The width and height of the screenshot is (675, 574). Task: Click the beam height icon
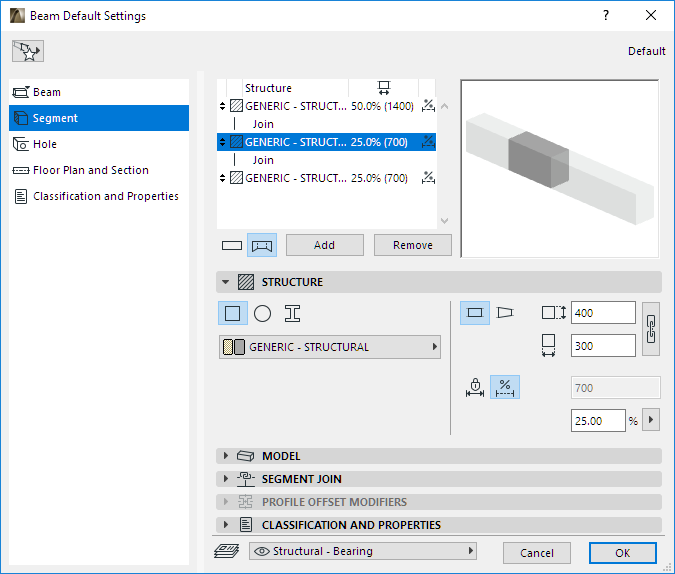click(x=553, y=313)
